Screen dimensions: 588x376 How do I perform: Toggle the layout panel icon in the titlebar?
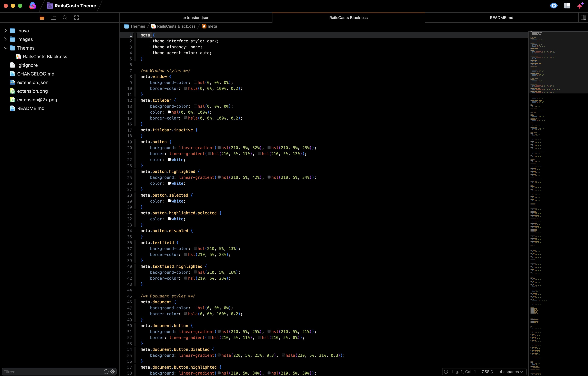(567, 6)
